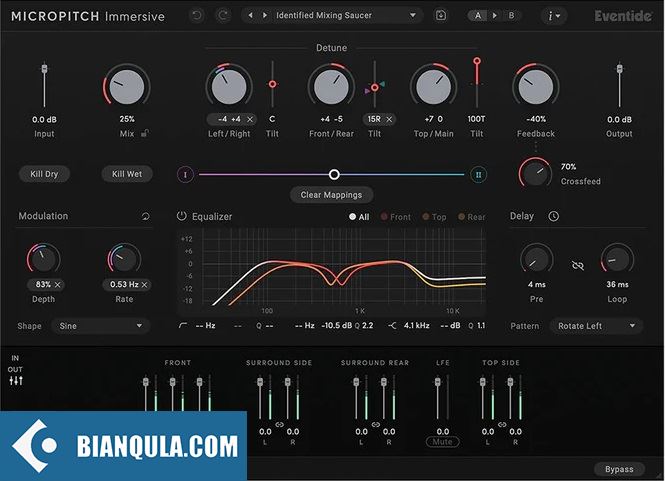665x481 pixels.
Task: Click the Modulation retrigger icon
Action: pos(145,216)
